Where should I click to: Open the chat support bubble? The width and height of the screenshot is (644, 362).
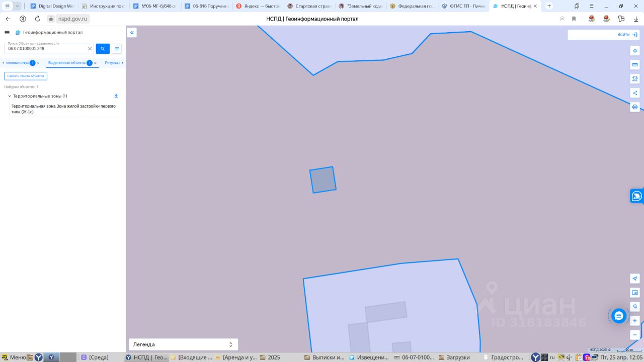[x=619, y=316]
